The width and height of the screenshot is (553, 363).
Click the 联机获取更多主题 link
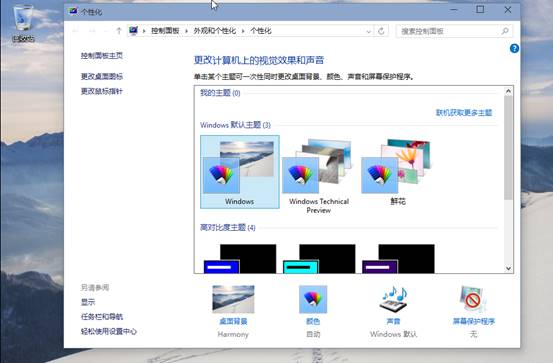464,113
